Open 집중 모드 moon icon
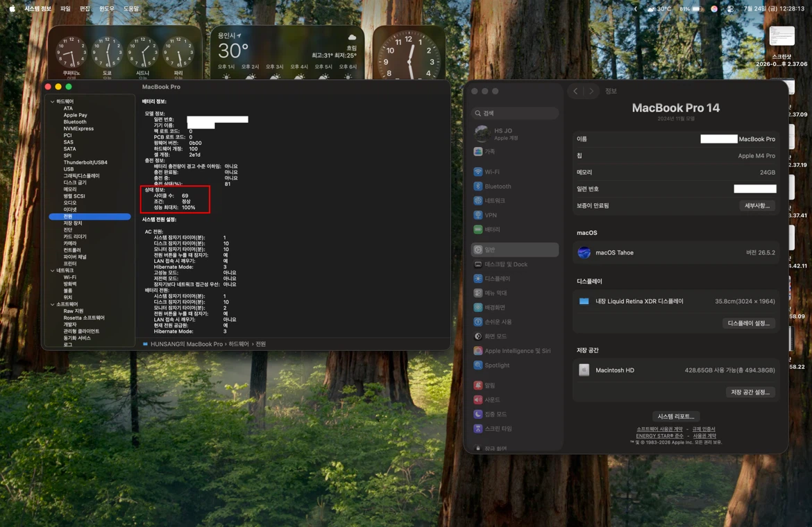 478,414
